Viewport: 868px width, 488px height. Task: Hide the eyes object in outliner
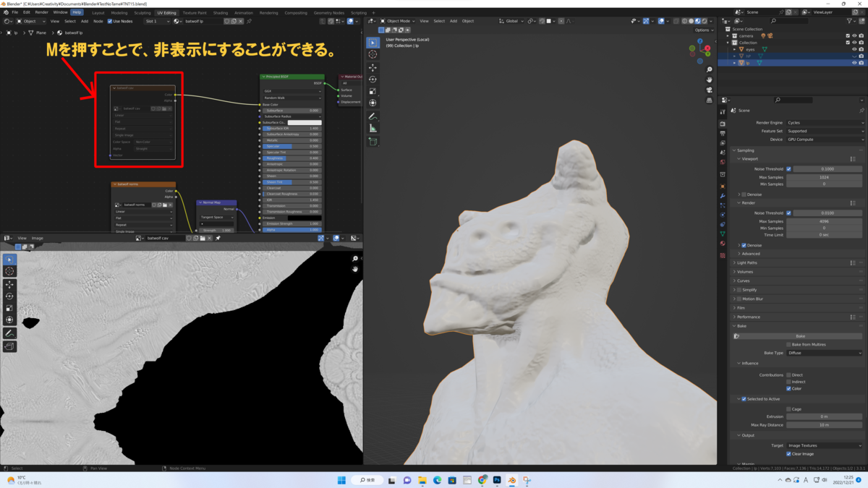(x=854, y=49)
